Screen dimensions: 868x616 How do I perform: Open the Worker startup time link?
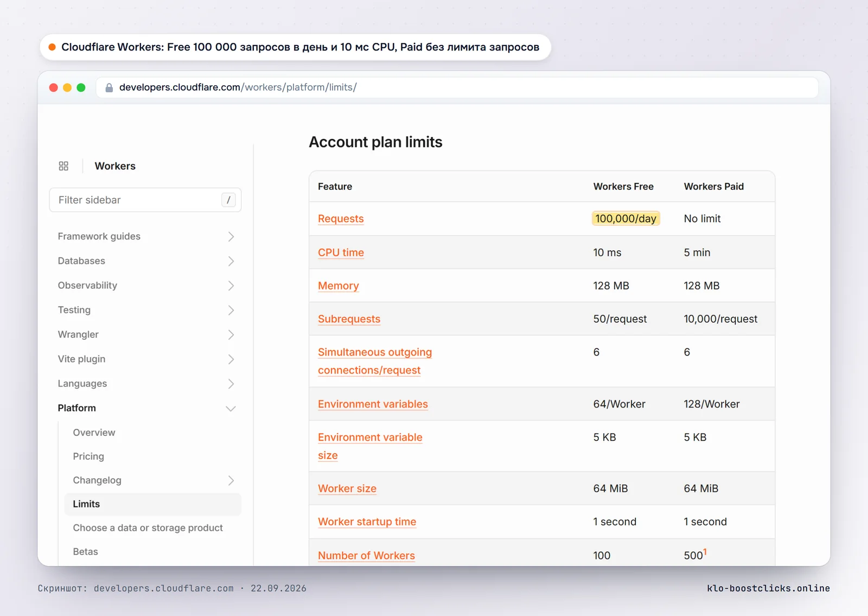click(x=367, y=522)
